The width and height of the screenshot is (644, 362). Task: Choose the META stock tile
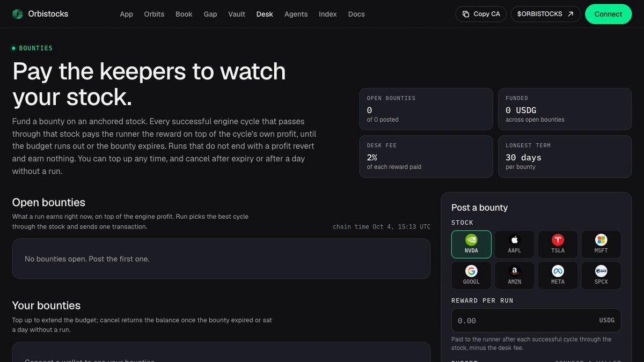click(x=558, y=276)
